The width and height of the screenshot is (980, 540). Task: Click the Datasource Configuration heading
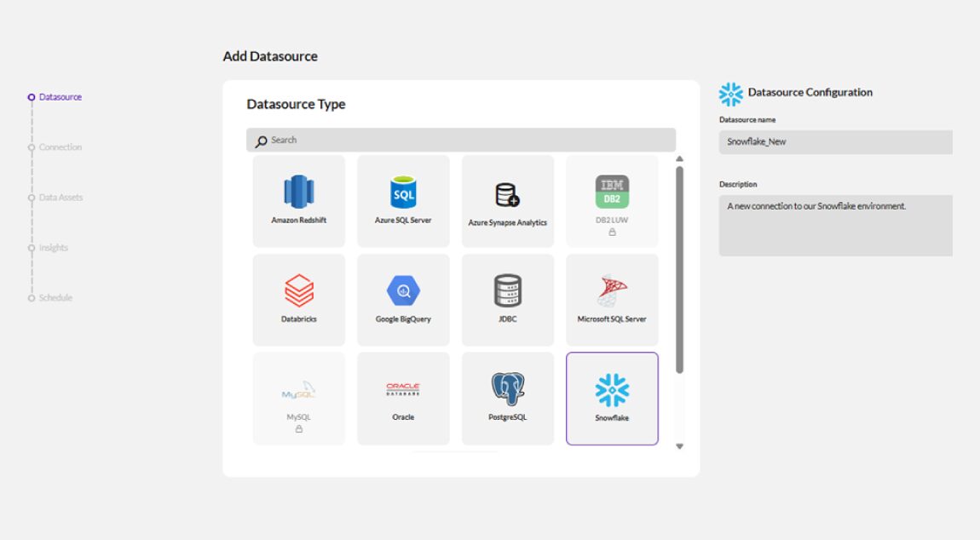pos(810,93)
